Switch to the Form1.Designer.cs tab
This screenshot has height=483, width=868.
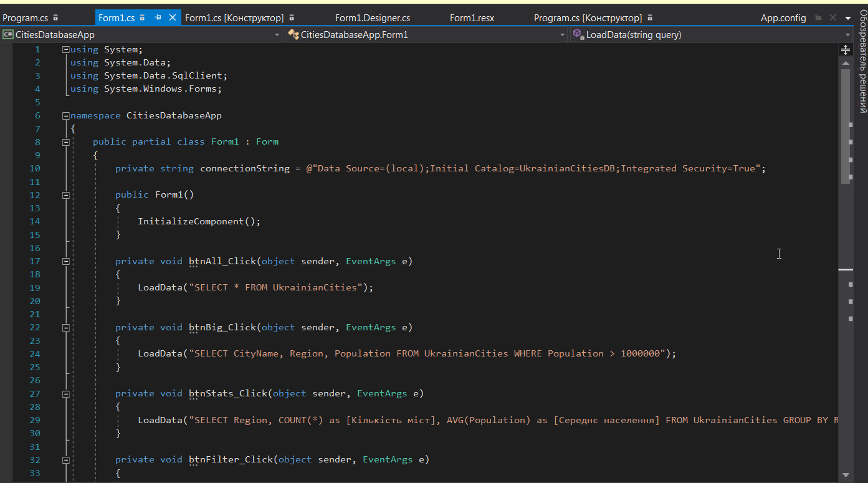click(x=372, y=18)
